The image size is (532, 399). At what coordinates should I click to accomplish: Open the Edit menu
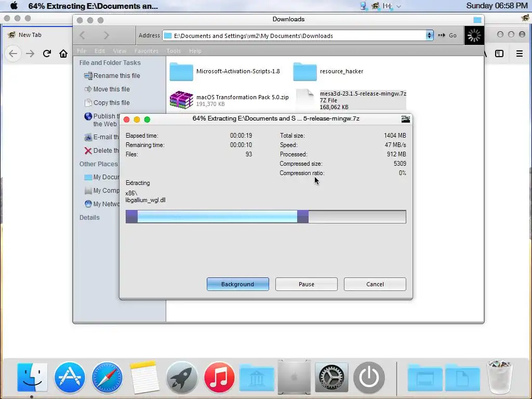[x=99, y=51]
